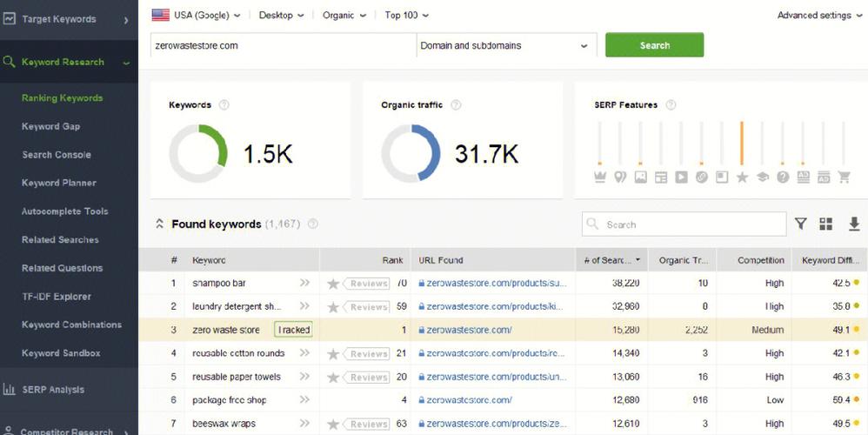This screenshot has height=435, width=868.
Task: Click the green Search button
Action: pyautogui.click(x=654, y=45)
